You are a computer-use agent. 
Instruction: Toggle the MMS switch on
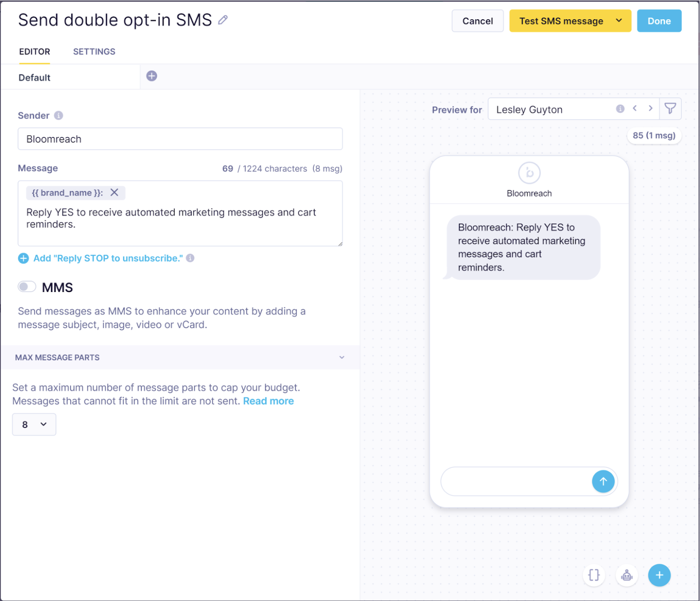[x=27, y=287]
